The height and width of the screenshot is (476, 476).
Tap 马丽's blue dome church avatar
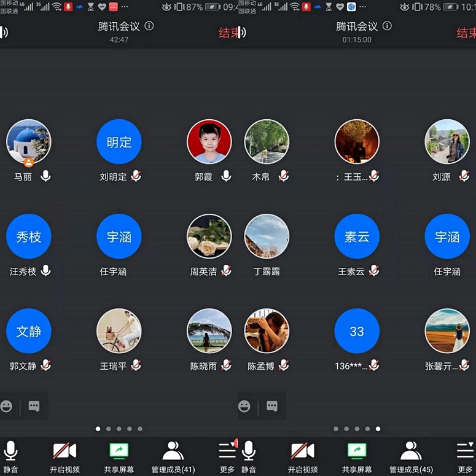(29, 142)
